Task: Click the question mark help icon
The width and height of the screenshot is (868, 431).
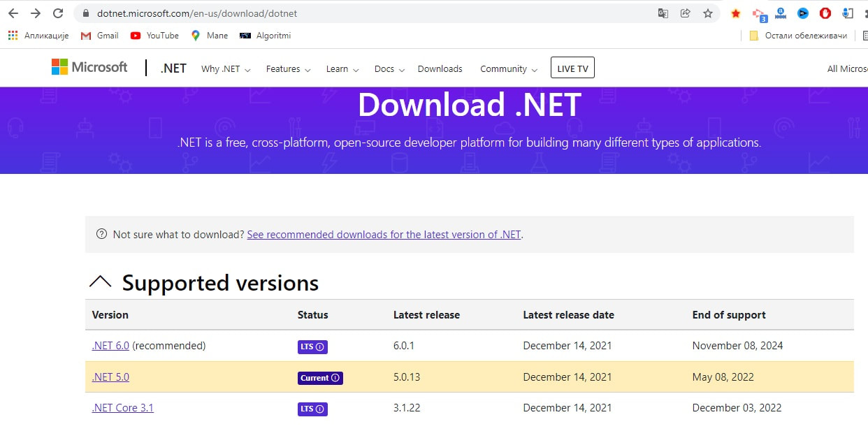Action: 102,234
